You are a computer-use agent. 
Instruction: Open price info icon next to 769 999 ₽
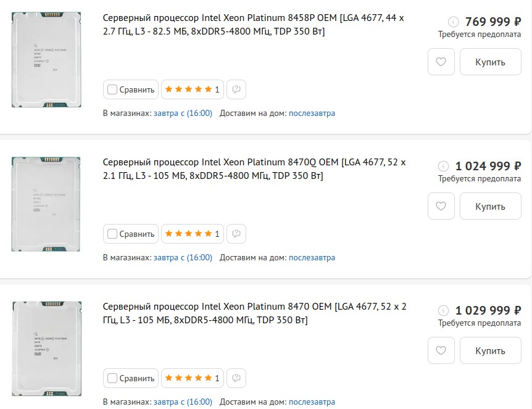pyautogui.click(x=453, y=22)
